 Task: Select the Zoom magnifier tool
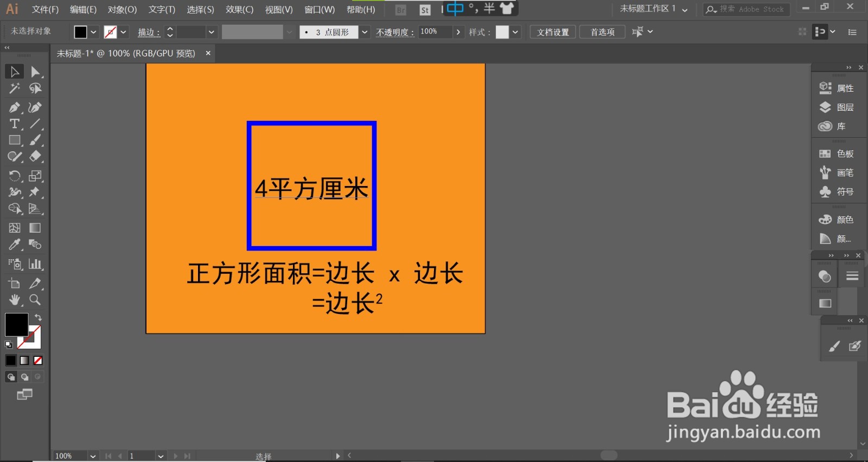pos(35,300)
